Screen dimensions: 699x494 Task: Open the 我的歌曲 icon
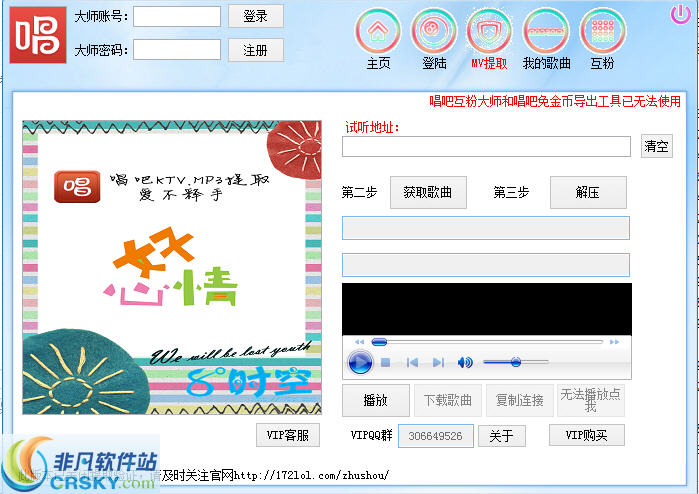[546, 32]
